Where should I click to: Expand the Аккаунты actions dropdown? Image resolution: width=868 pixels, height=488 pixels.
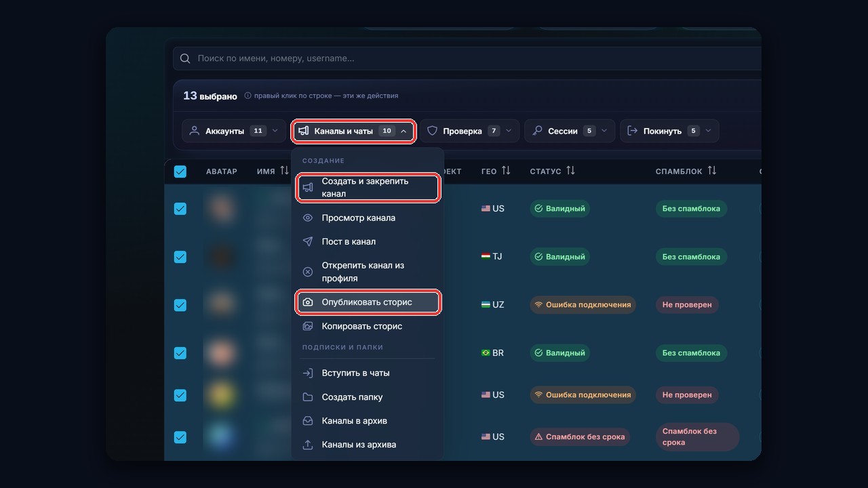[x=234, y=131]
